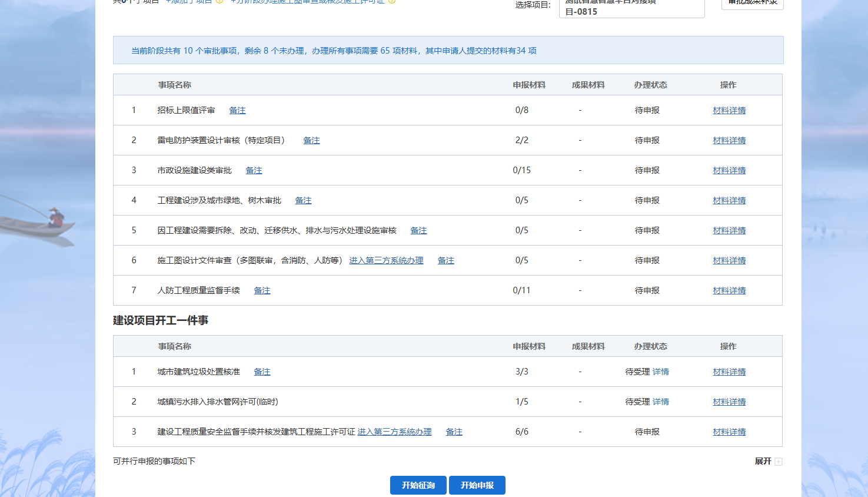The height and width of the screenshot is (497, 868).
Task: Open 材料详情 for 招标上限值评审
Action: (729, 111)
